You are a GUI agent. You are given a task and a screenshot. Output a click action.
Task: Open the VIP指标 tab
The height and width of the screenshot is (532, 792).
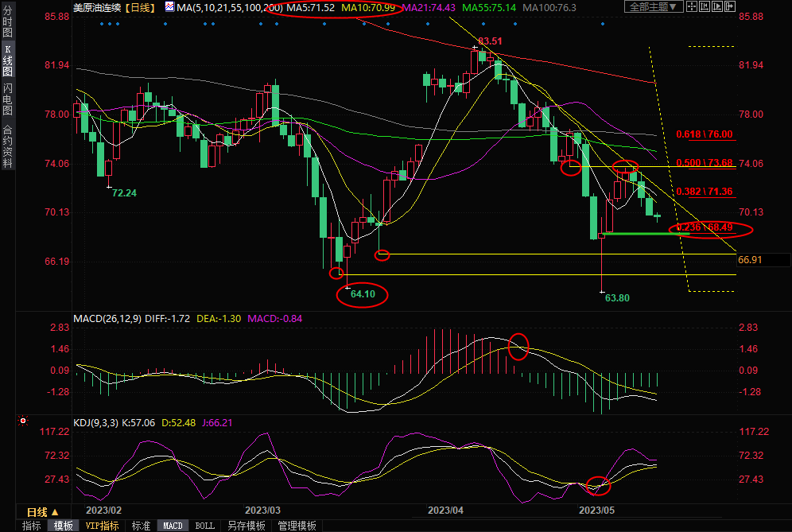point(102,526)
